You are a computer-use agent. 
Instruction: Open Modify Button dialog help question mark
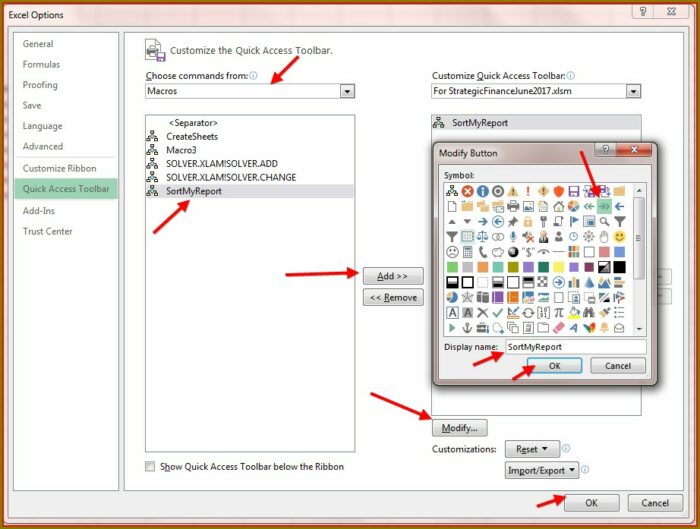tap(605, 150)
